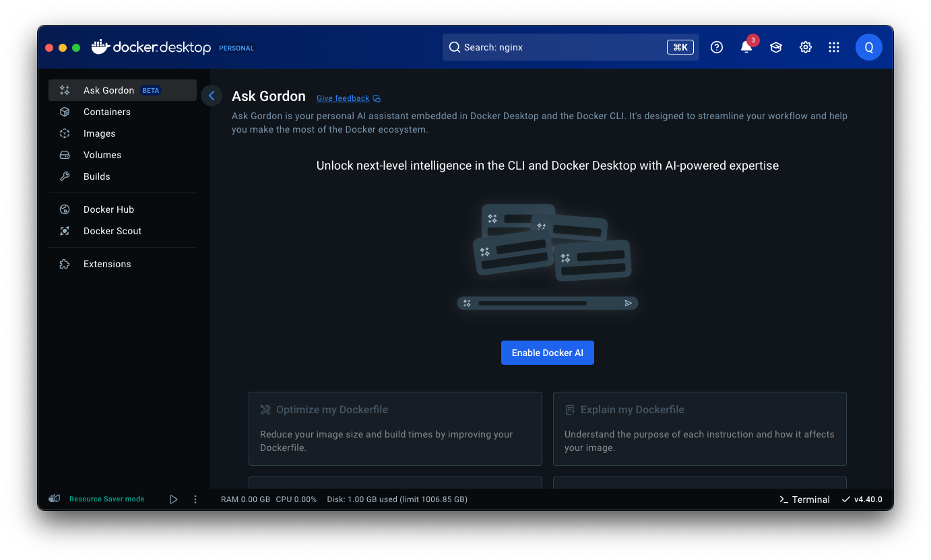Viewport: 931px width, 560px height.
Task: Click the Builds wrench icon
Action: (x=65, y=176)
